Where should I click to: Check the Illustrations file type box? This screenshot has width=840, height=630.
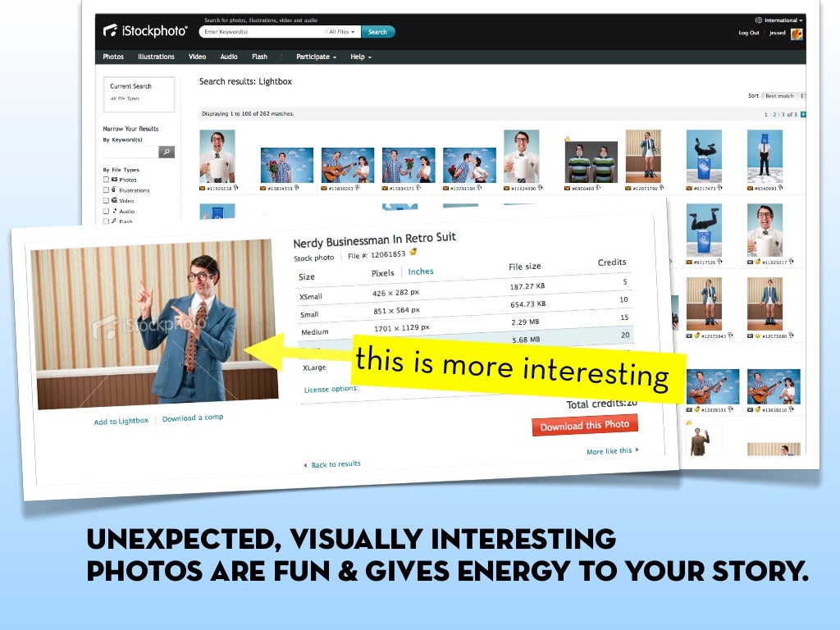(106, 190)
